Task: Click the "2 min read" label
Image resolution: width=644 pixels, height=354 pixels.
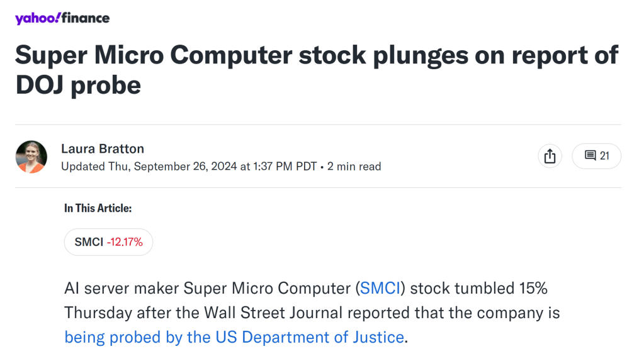Action: pos(354,167)
